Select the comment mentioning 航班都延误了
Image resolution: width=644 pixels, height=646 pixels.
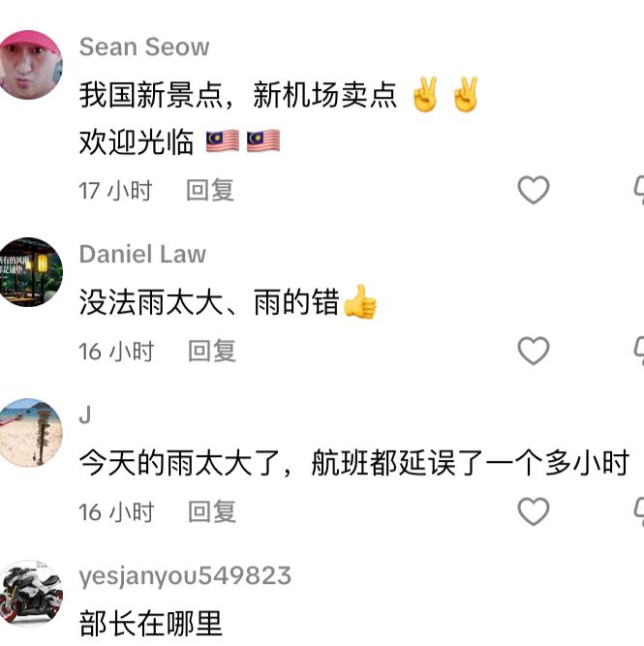354,463
